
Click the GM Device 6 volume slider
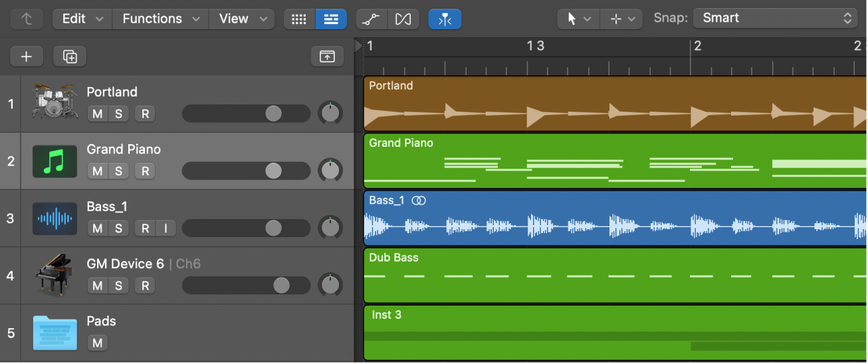pyautogui.click(x=246, y=286)
